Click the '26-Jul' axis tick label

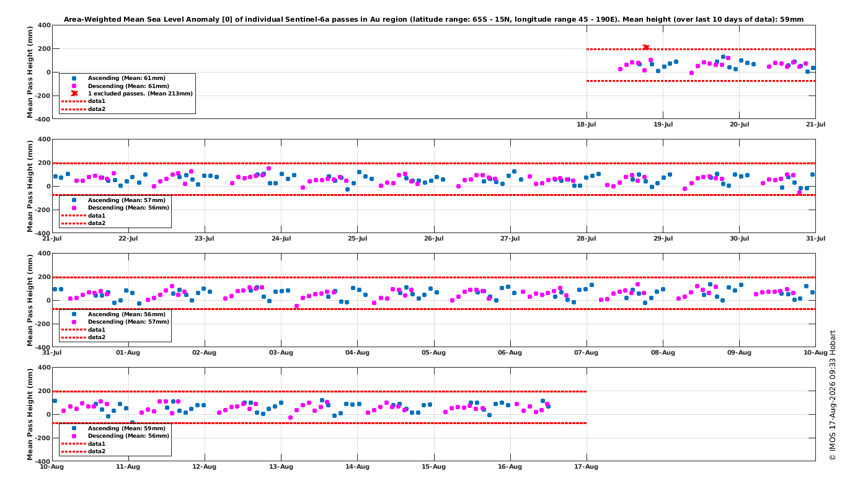tap(433, 239)
